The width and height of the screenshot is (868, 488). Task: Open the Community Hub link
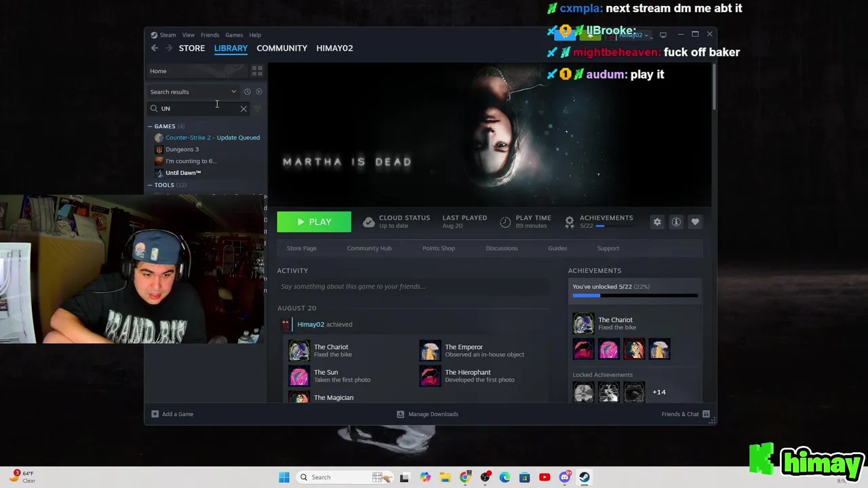click(x=369, y=248)
